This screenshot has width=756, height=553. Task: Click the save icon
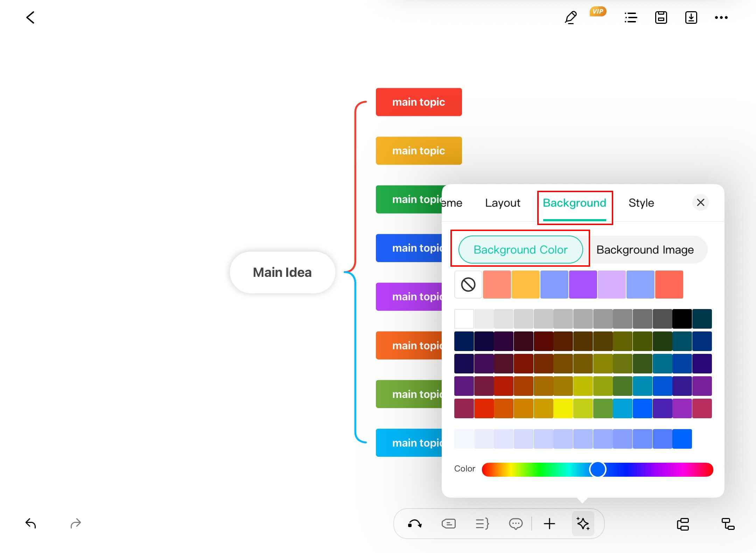tap(661, 17)
